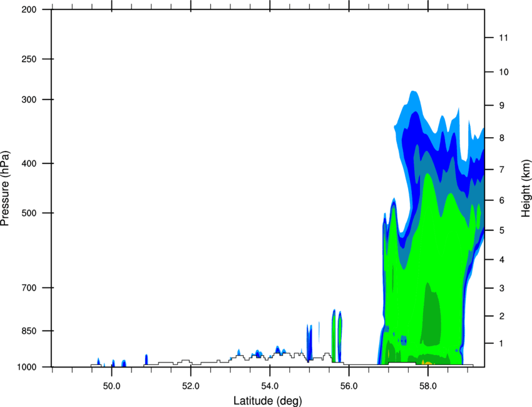Click the 4 km height label
Image resolution: width=532 pixels, height=407 pixels.
(502, 260)
